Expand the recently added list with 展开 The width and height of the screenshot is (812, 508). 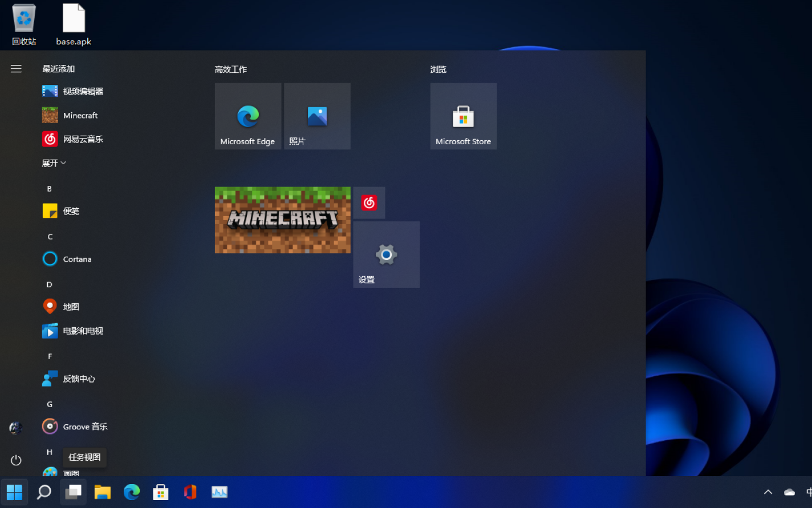click(54, 163)
